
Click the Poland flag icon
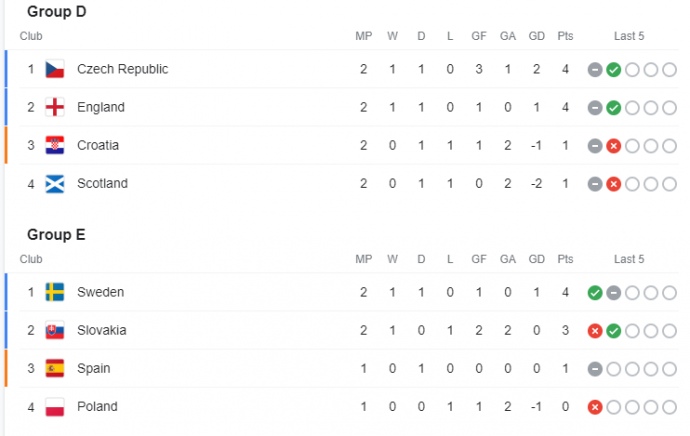click(x=55, y=407)
